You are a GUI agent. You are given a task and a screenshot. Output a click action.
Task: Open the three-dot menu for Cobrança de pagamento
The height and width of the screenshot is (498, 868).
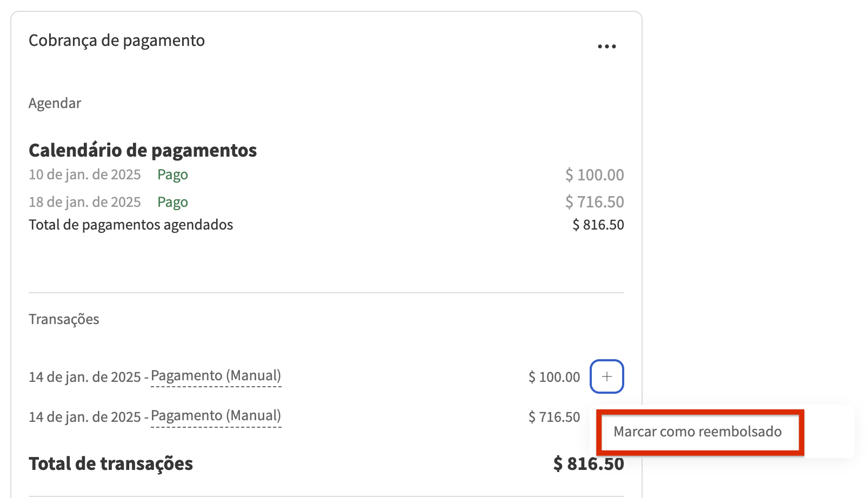click(606, 46)
